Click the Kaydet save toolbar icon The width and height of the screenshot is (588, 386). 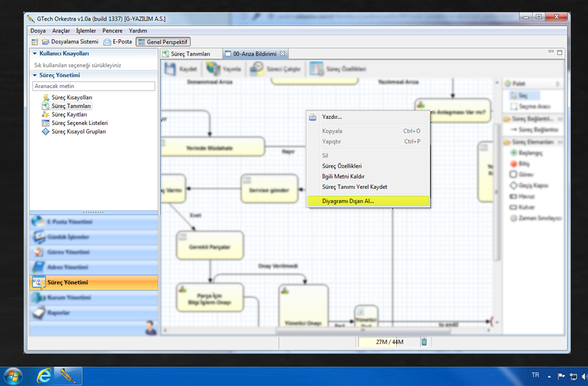coord(171,69)
